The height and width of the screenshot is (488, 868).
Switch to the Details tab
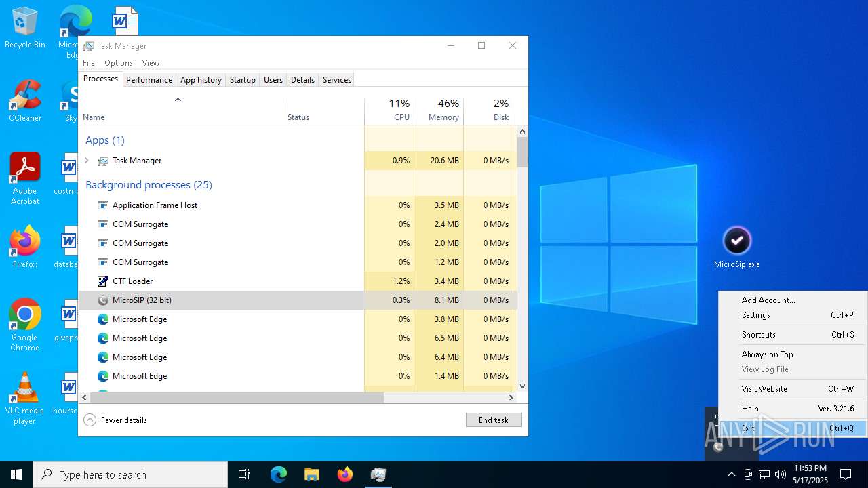302,80
